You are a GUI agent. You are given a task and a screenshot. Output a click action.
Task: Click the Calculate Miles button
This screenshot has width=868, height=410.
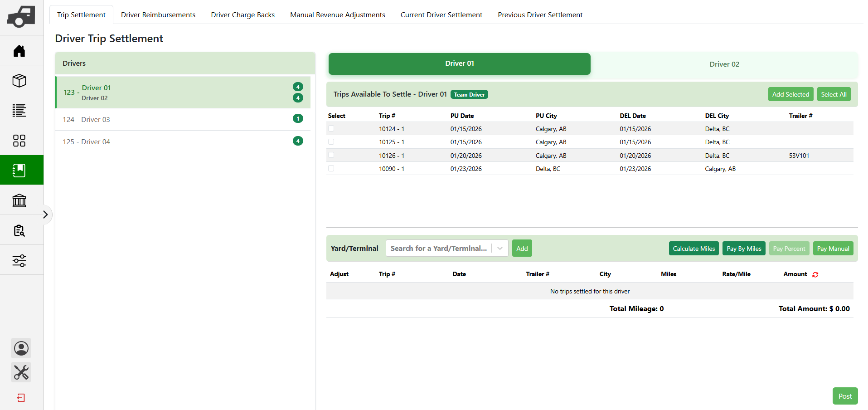pos(693,249)
